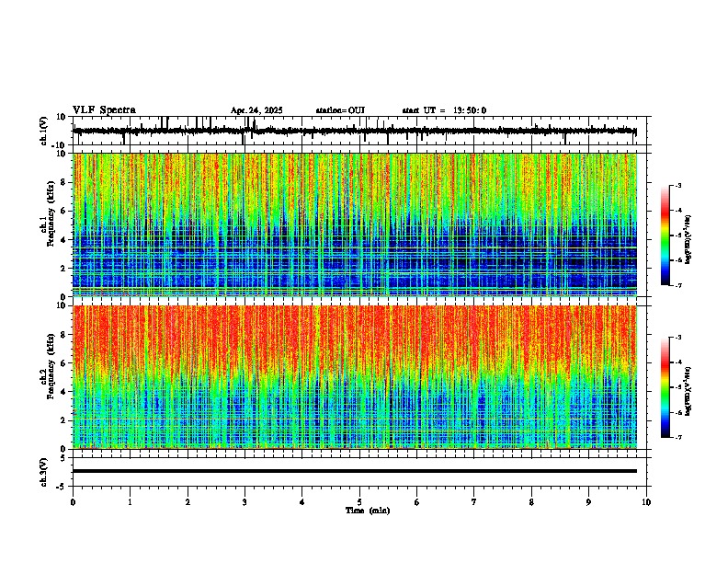This screenshot has height=563, width=728.
Task: Click the time axis tick label 10
Action: tap(646, 502)
